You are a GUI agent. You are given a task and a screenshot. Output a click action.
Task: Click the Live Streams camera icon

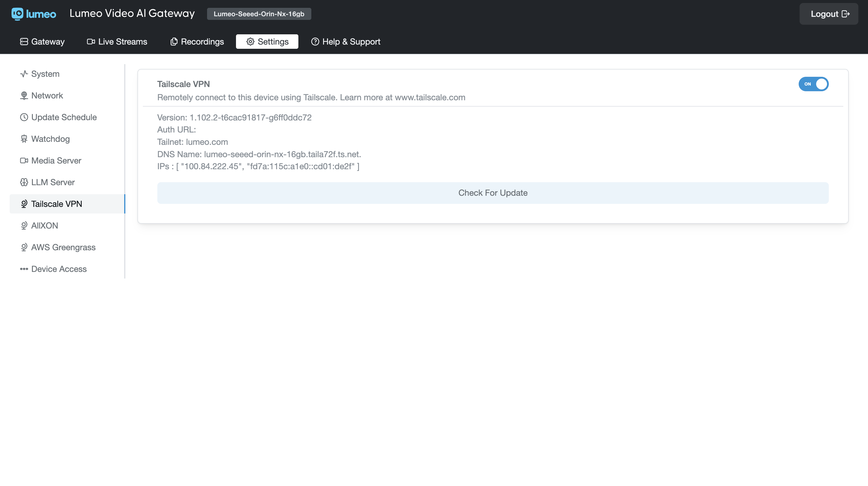(x=91, y=42)
